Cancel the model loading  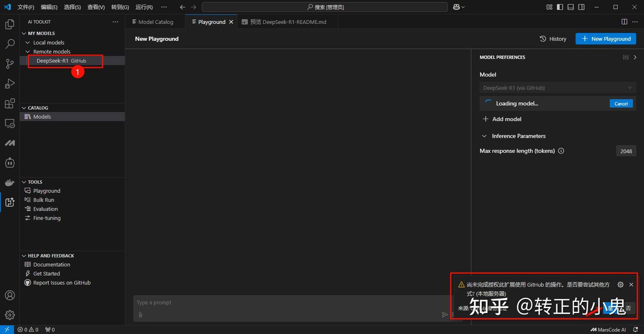click(x=621, y=104)
